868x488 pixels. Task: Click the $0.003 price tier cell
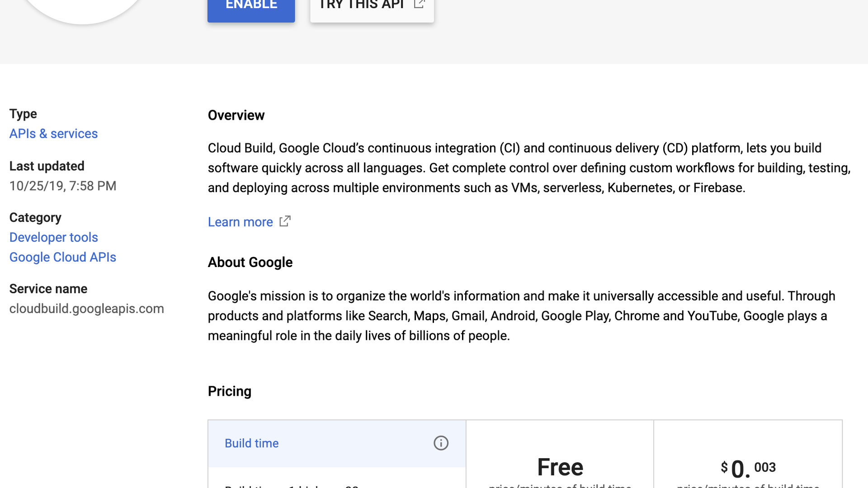[x=748, y=468]
